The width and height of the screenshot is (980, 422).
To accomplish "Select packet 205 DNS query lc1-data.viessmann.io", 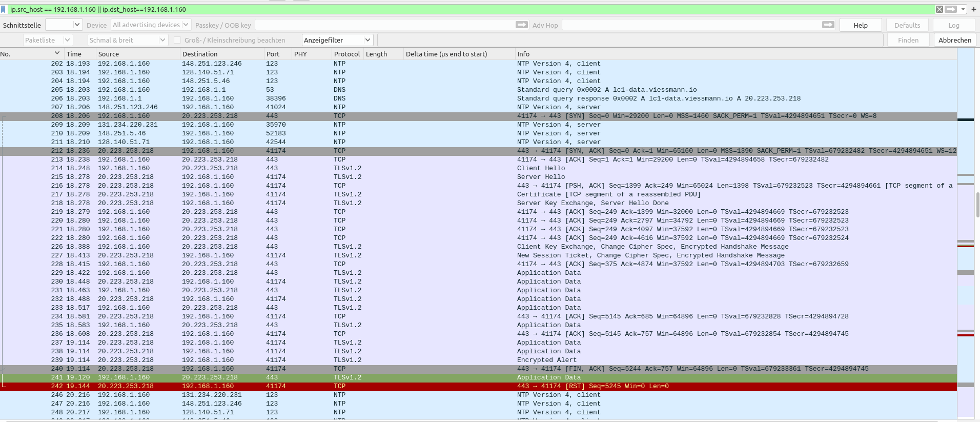I will coord(478,90).
